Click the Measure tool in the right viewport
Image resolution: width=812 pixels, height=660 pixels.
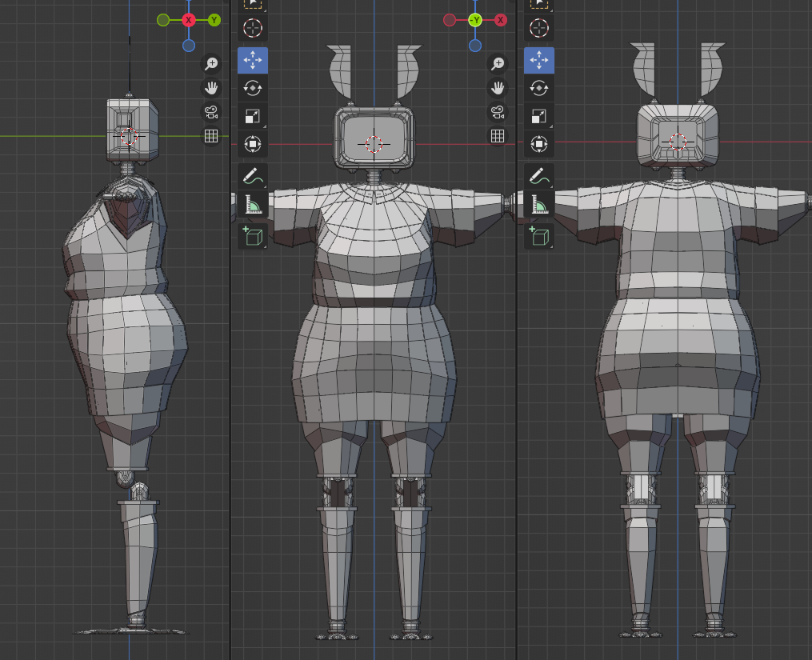pos(539,206)
